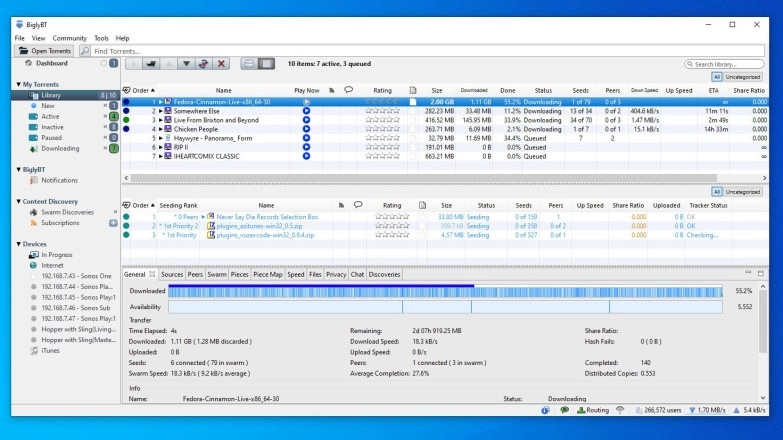
Task: Toggle the All category filter in seeding pane
Action: point(717,192)
